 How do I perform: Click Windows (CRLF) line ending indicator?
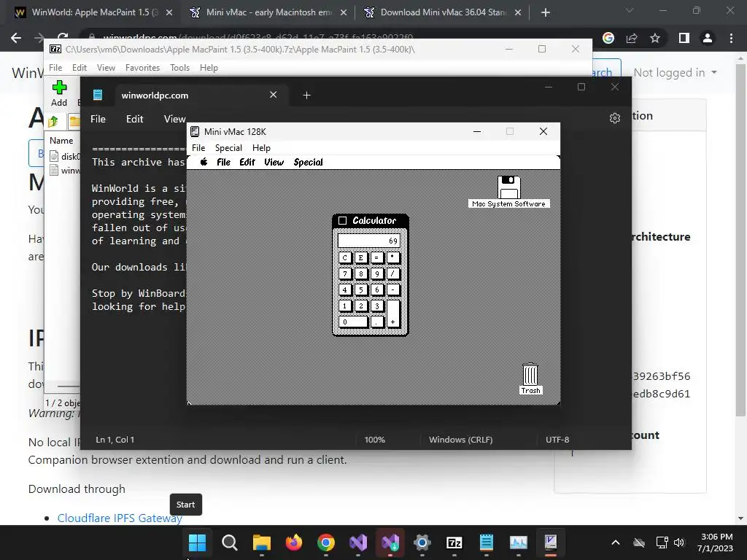point(461,440)
